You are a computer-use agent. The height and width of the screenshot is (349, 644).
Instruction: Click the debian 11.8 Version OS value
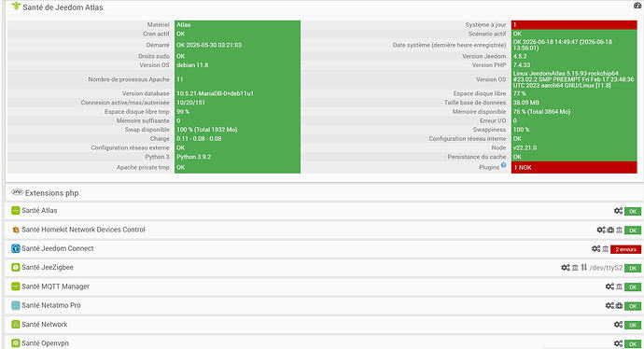192,65
